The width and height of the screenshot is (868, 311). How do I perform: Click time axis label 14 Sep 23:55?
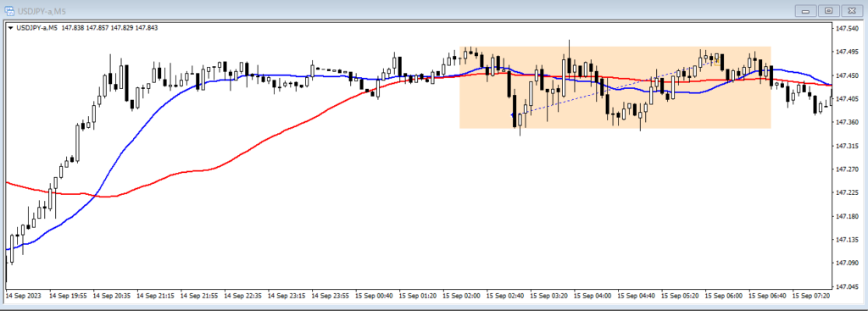(x=330, y=297)
